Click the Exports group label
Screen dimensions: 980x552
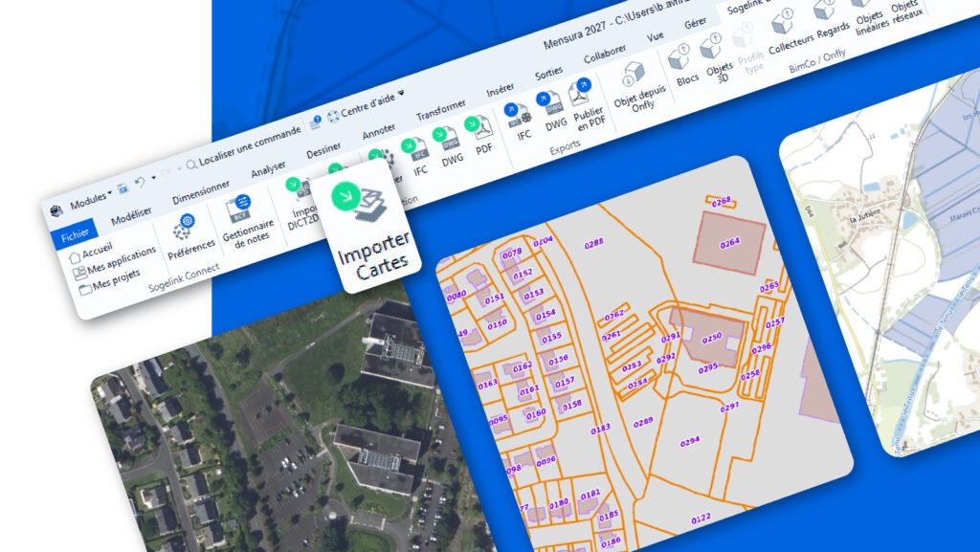tap(565, 148)
